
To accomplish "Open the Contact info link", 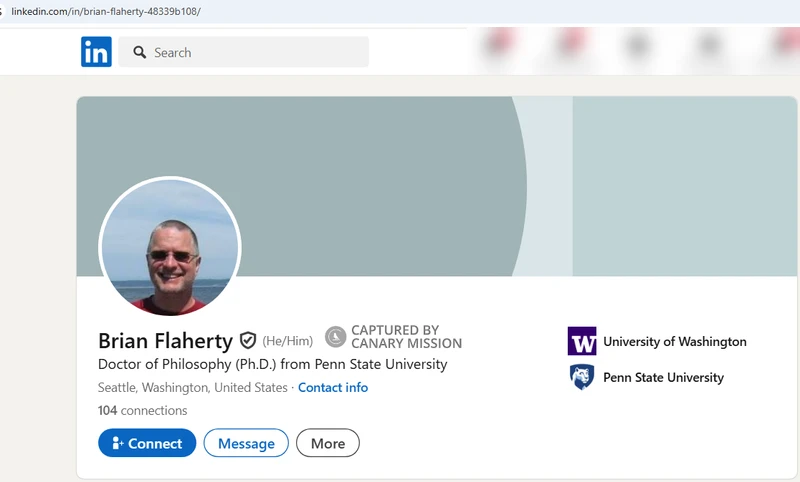I will (x=333, y=387).
